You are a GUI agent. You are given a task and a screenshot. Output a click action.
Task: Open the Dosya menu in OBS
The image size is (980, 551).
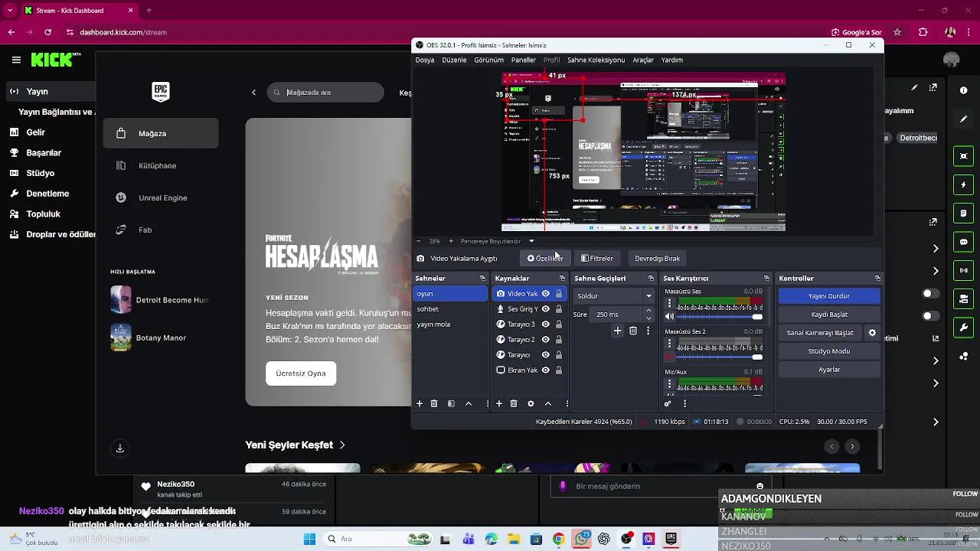tap(425, 60)
